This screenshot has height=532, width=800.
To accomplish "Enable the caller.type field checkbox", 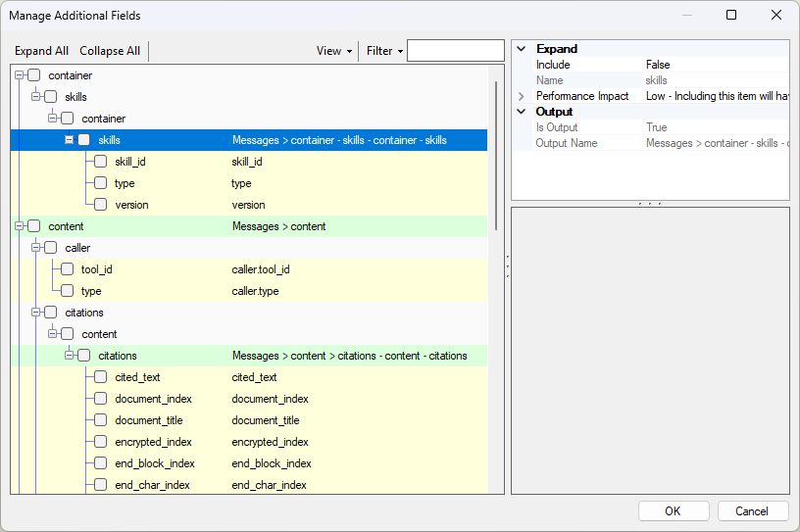I will click(x=68, y=291).
